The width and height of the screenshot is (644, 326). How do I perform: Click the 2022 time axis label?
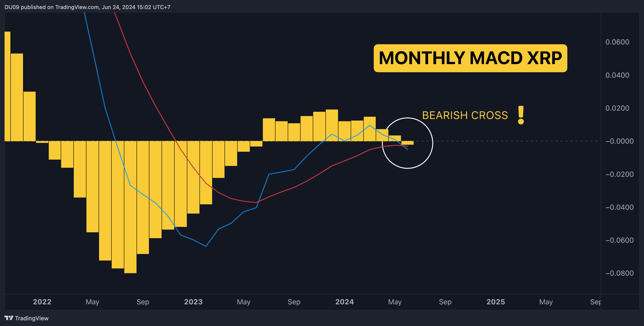tap(42, 302)
